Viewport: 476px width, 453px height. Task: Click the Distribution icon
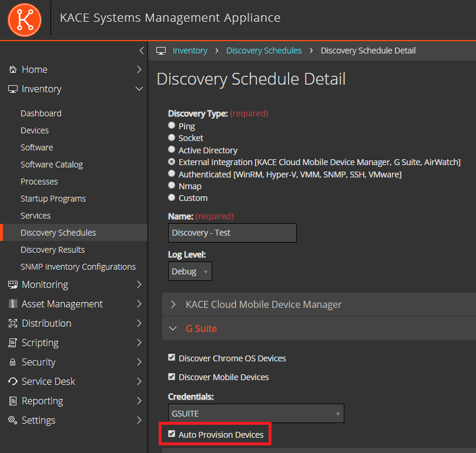coord(13,323)
